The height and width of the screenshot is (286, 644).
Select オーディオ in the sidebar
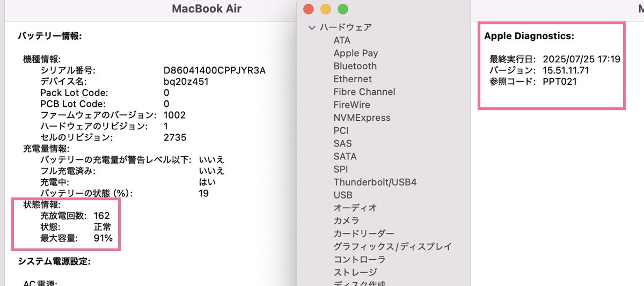pos(355,208)
